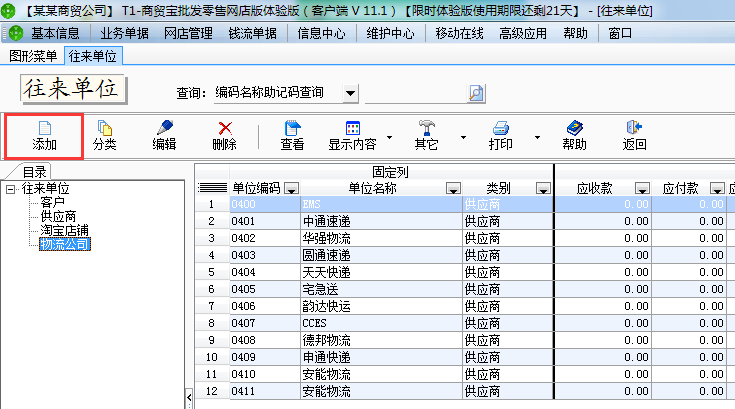The height and width of the screenshot is (409, 735).
Task: Collapse the 往来单位 tree node
Action: (10, 189)
